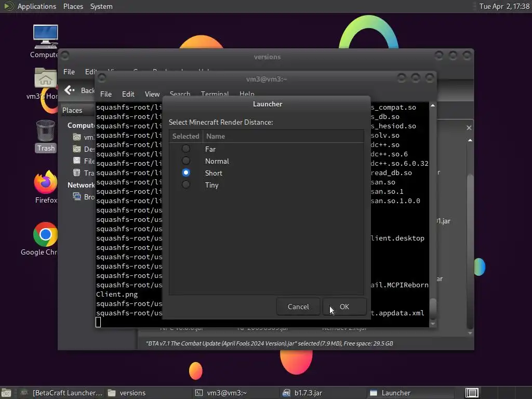Click the versions window title bar

tap(268, 57)
